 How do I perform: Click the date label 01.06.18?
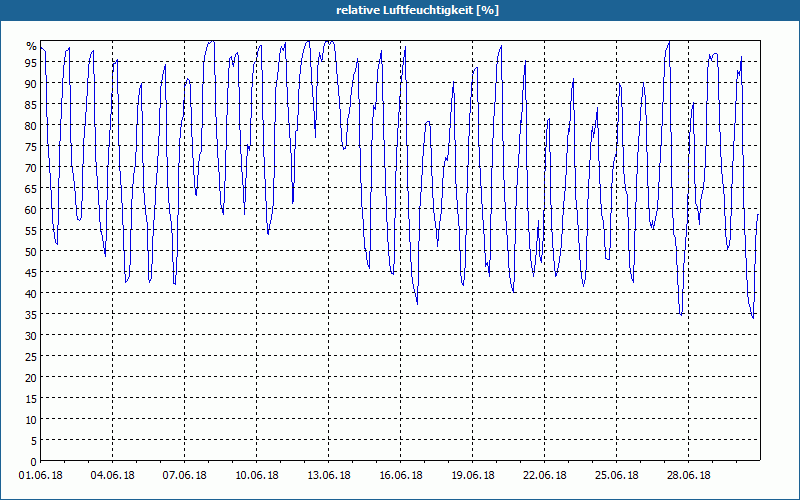pos(41,475)
